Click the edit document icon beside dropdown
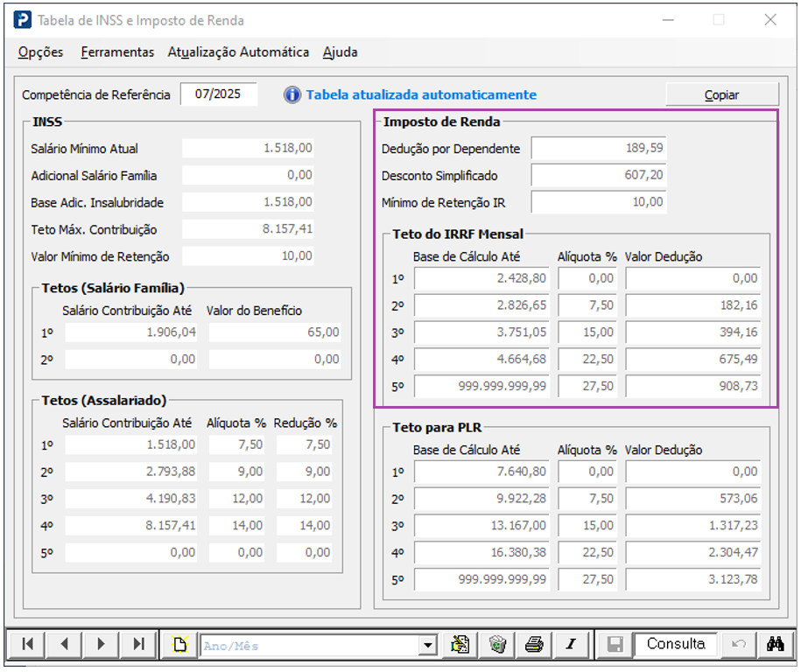 click(460, 645)
